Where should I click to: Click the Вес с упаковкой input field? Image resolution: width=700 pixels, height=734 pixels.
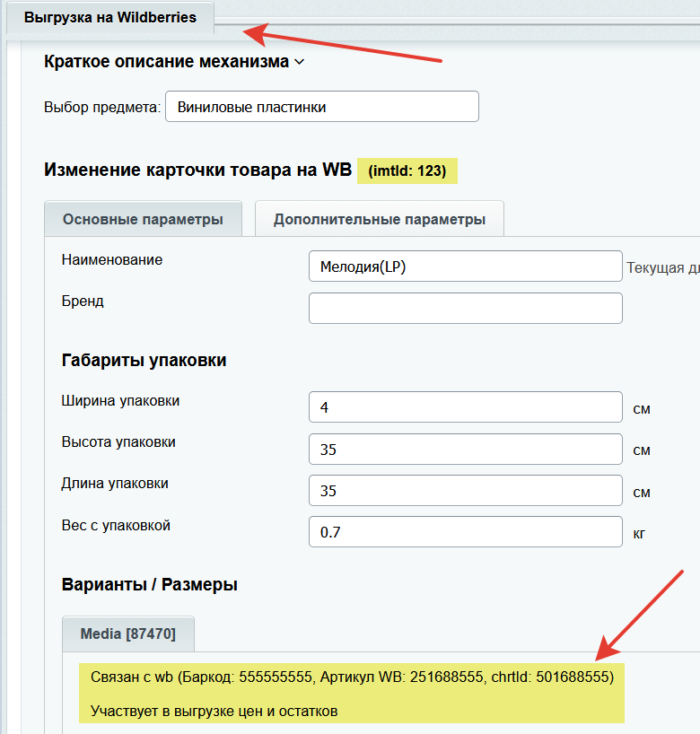[x=465, y=532]
